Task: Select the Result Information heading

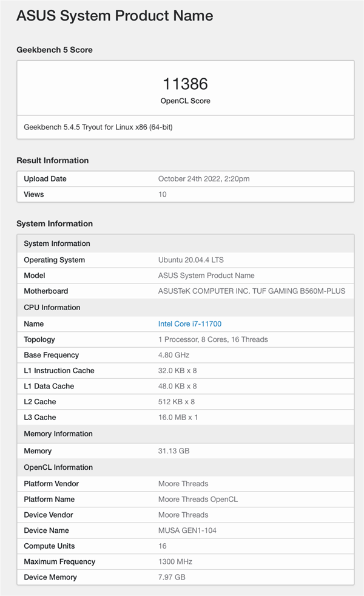Action: coord(53,160)
